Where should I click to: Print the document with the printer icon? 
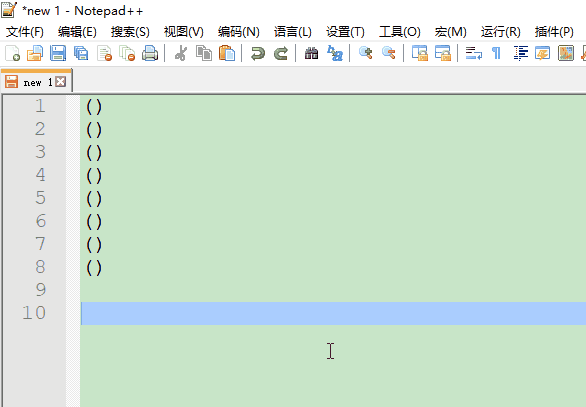(x=150, y=53)
